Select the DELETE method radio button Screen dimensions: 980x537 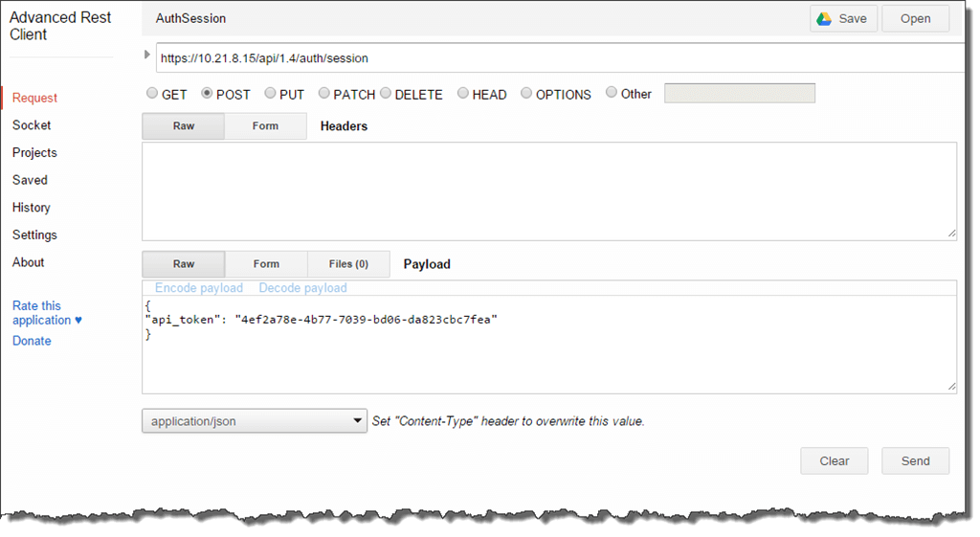pyautogui.click(x=386, y=93)
